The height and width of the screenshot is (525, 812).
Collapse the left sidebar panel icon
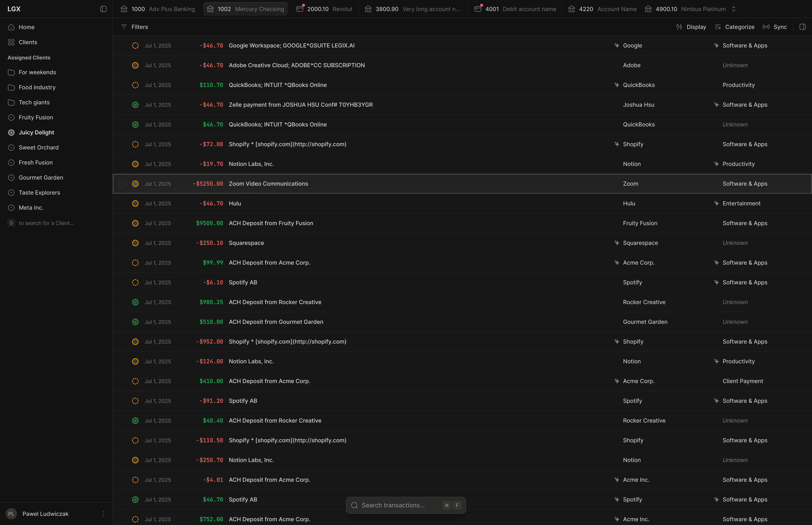coord(103,9)
